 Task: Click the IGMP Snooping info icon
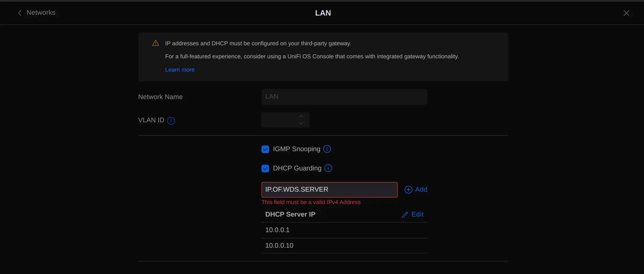click(x=327, y=149)
